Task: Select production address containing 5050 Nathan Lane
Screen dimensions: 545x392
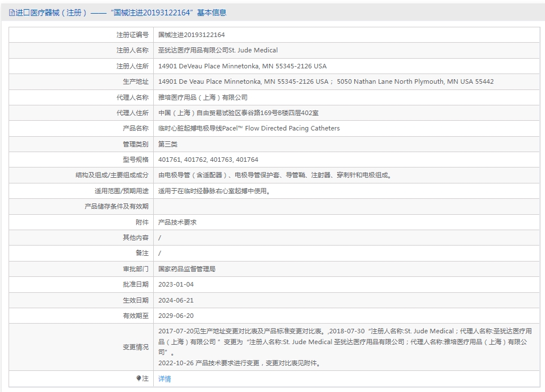Action: click(x=326, y=81)
